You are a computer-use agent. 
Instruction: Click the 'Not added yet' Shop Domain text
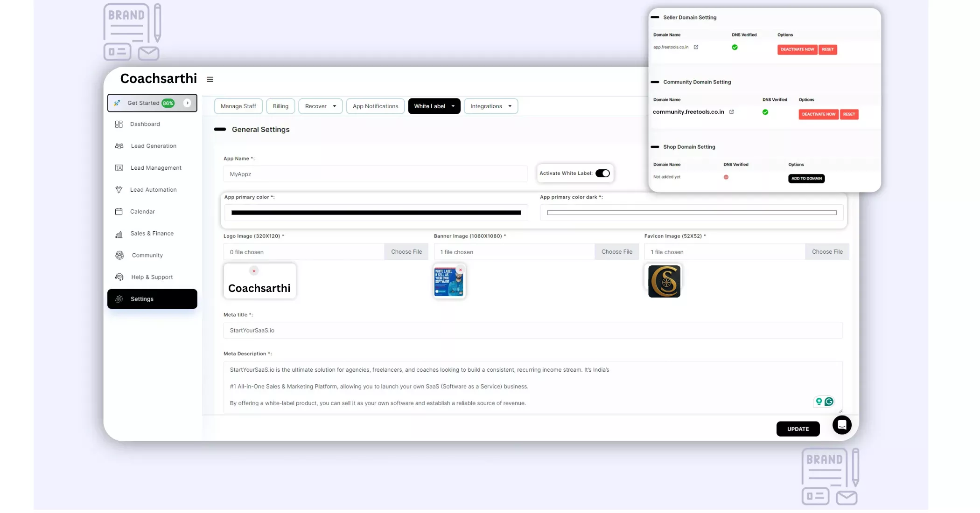pos(667,177)
